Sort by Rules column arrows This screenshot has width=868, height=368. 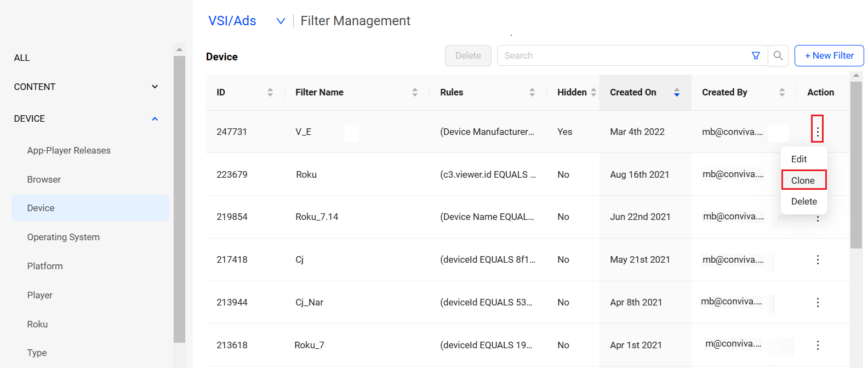tap(532, 92)
